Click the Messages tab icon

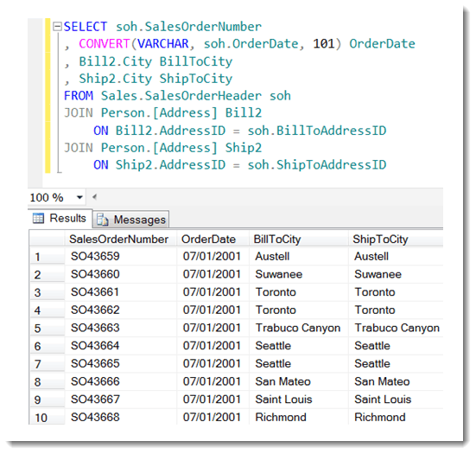click(x=102, y=220)
